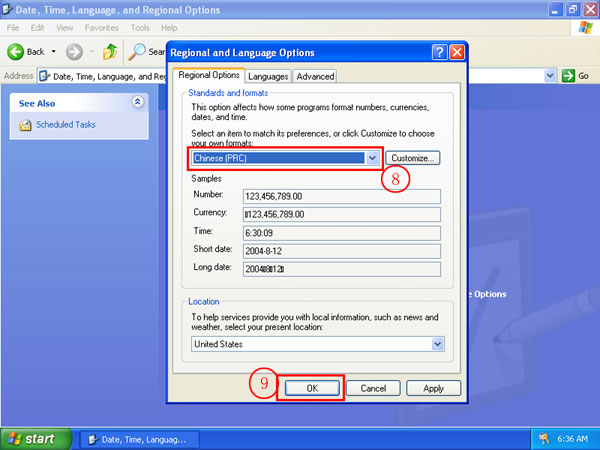
Task: Click the green Go arrow button
Action: pos(569,75)
